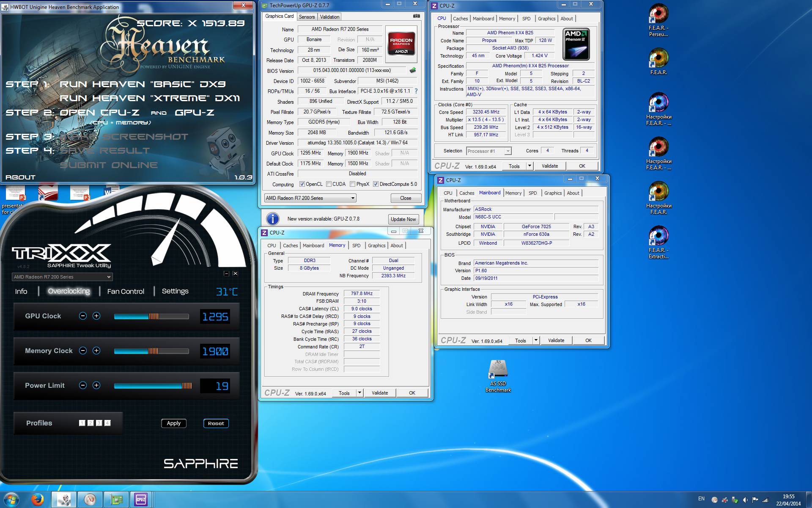
Task: Select TRIXX profile 4
Action: [107, 423]
